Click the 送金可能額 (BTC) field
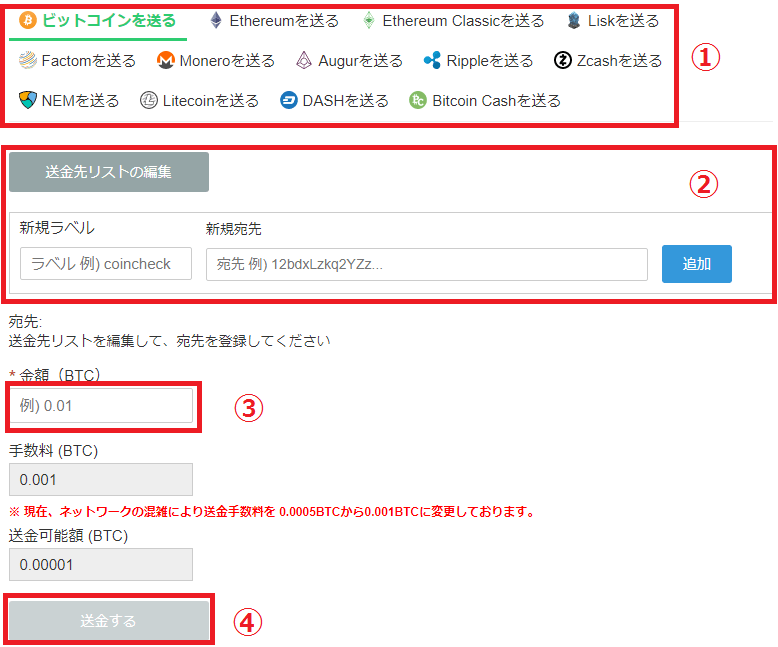Viewport: 778px width, 647px height. (x=101, y=564)
